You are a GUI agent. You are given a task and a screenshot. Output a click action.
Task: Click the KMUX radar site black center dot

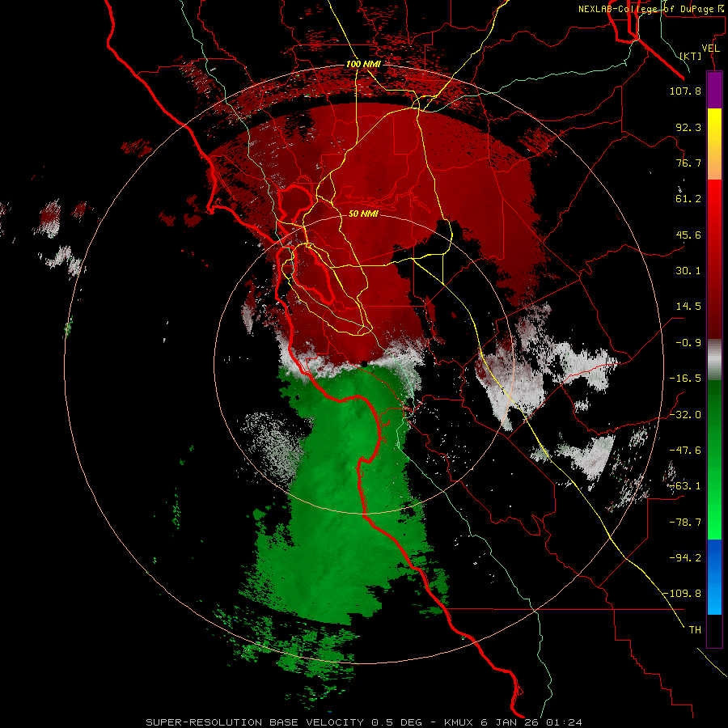(x=365, y=364)
